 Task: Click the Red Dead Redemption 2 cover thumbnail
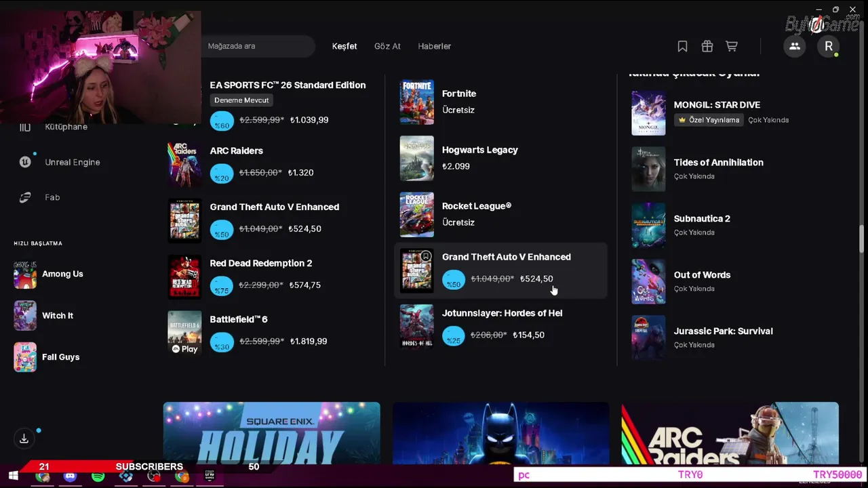pos(184,277)
